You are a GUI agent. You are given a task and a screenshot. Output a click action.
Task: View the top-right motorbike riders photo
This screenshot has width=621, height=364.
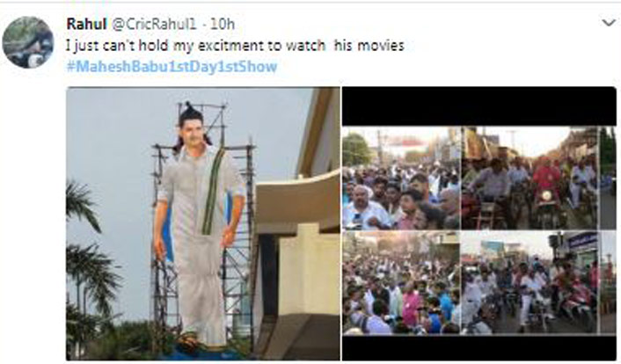pyautogui.click(x=530, y=178)
